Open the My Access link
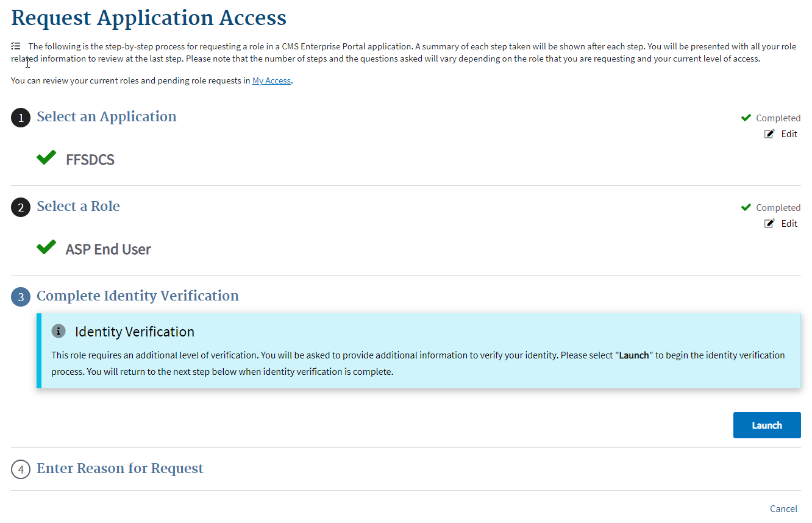812x523 pixels. 271,80
